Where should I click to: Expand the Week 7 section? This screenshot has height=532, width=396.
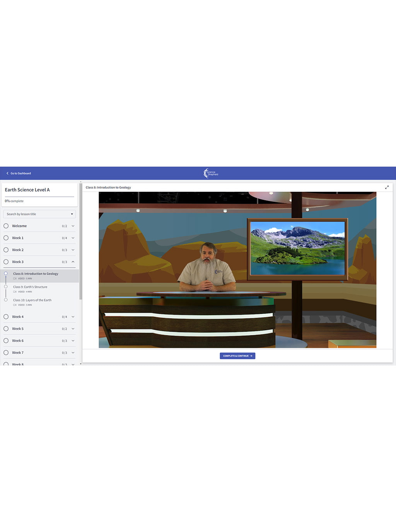coord(73,352)
